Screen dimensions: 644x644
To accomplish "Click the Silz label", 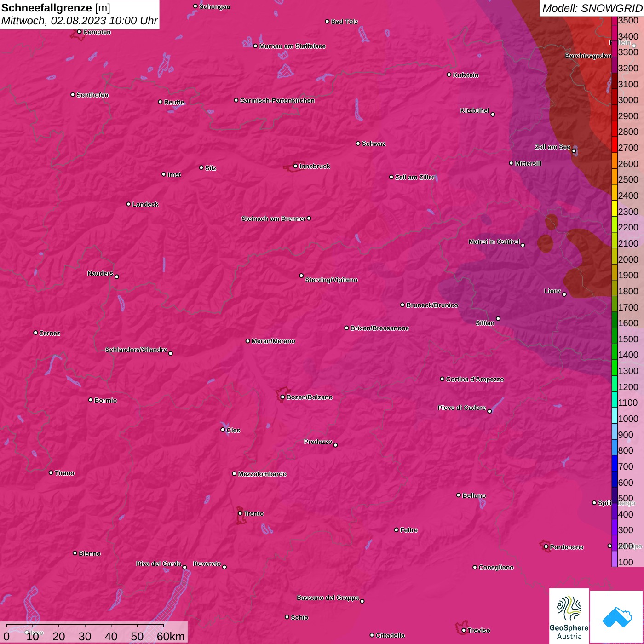I will [x=211, y=168].
